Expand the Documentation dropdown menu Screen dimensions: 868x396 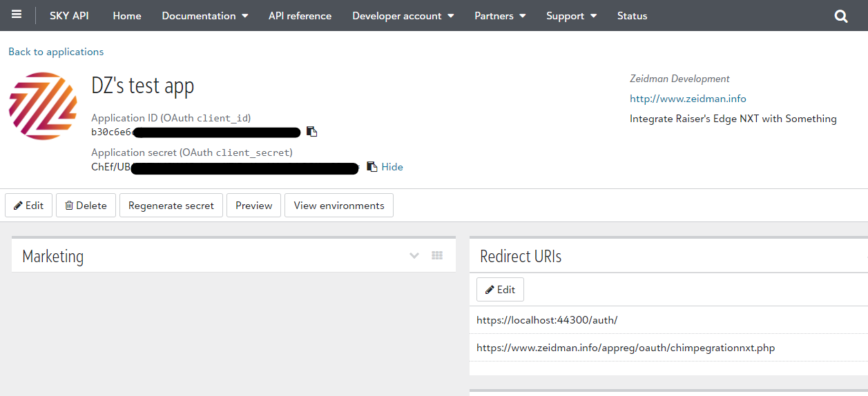[205, 16]
